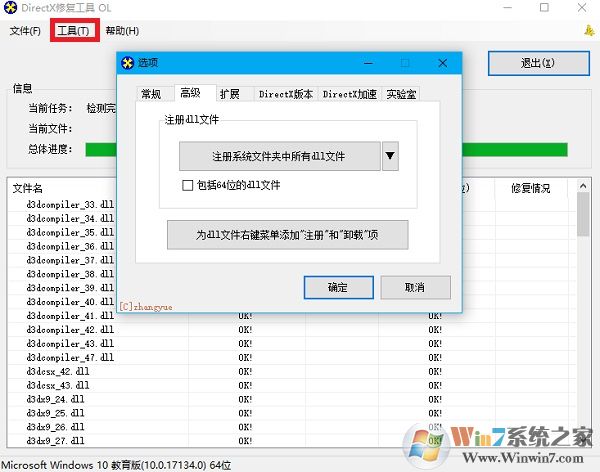Click the Windows 10 version status bar text
This screenshot has width=600, height=472.
coord(116,465)
